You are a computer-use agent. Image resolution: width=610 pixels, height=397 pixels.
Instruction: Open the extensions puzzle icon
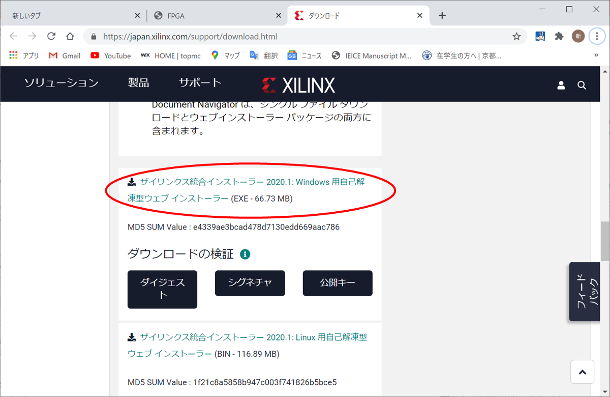coord(559,36)
